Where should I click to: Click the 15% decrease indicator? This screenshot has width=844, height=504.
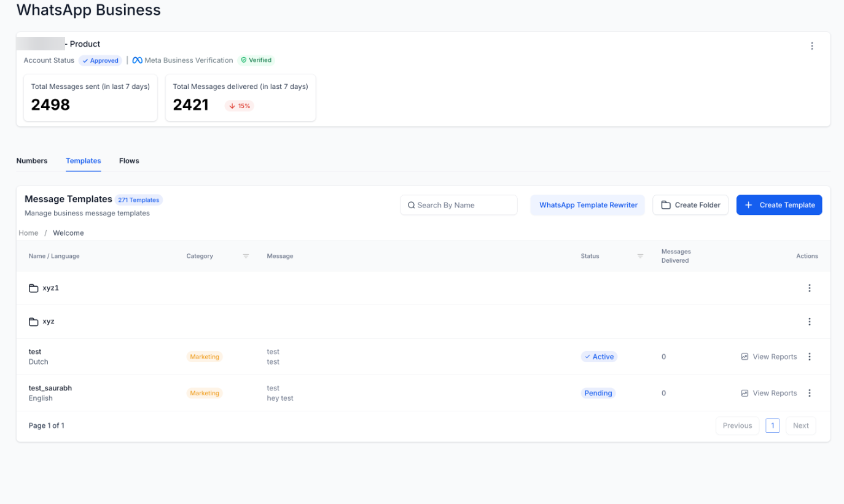(x=240, y=106)
